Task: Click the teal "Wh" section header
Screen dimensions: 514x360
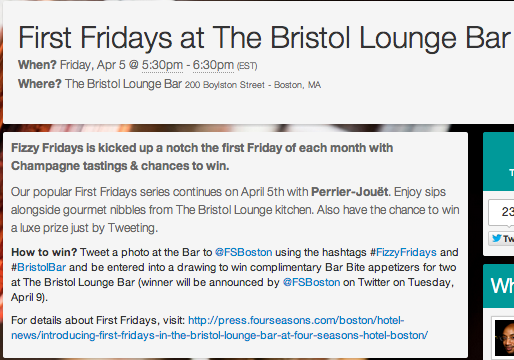Action: (499, 286)
